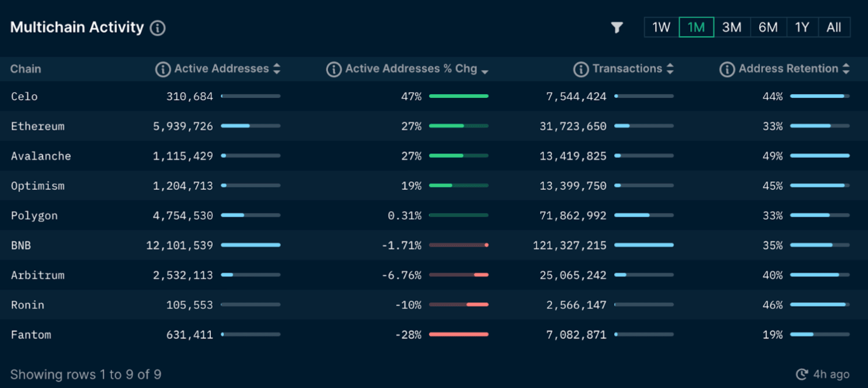The height and width of the screenshot is (388, 868).
Task: Click info icon next to Transactions header
Action: pyautogui.click(x=581, y=70)
